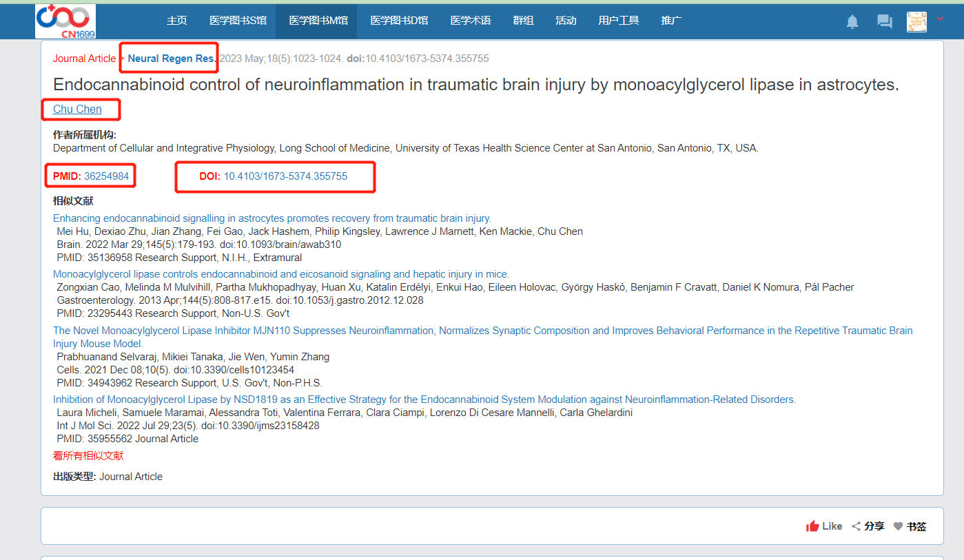964x560 pixels.
Task: Go to 主页 in navigation bar
Action: click(x=177, y=21)
